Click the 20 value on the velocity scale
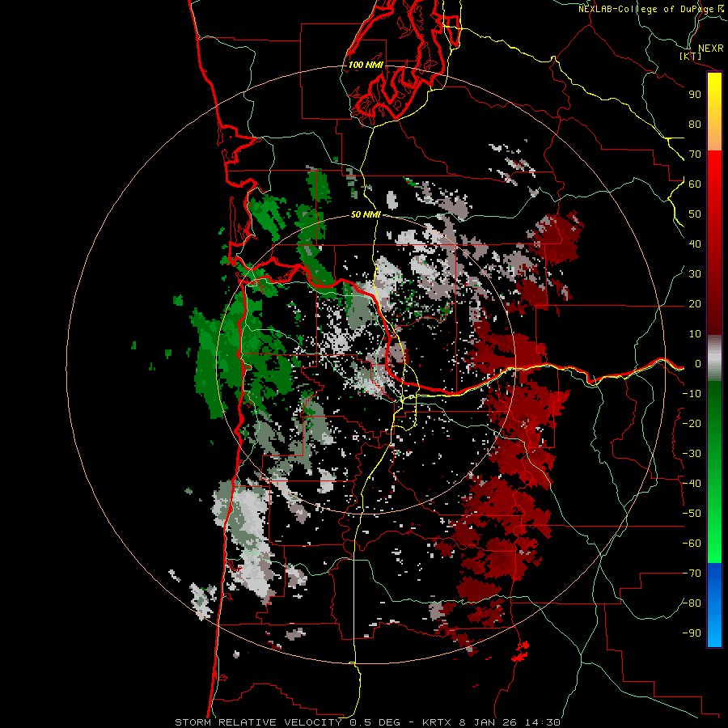728x728 pixels. pyautogui.click(x=695, y=304)
